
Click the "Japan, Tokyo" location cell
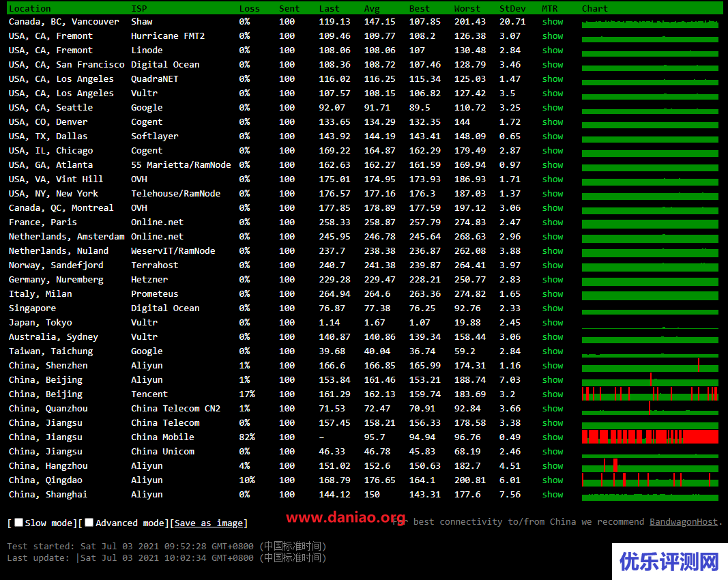pyautogui.click(x=40, y=322)
